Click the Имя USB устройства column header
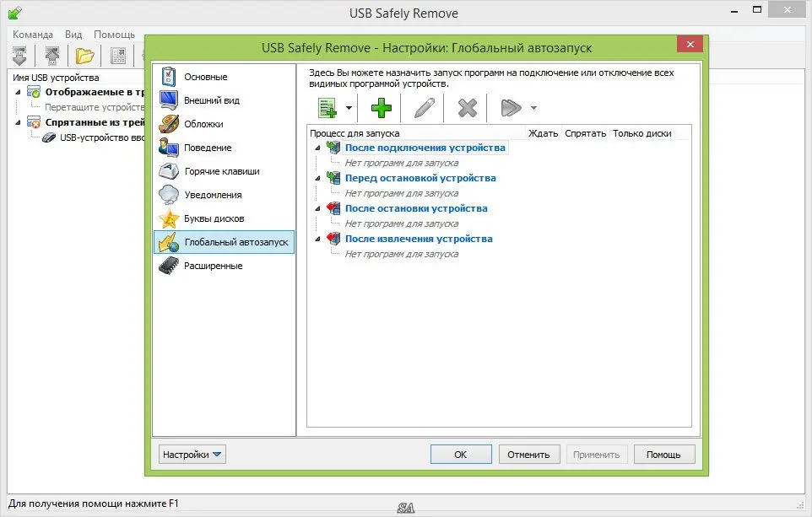The height and width of the screenshot is (517, 812). coord(56,78)
